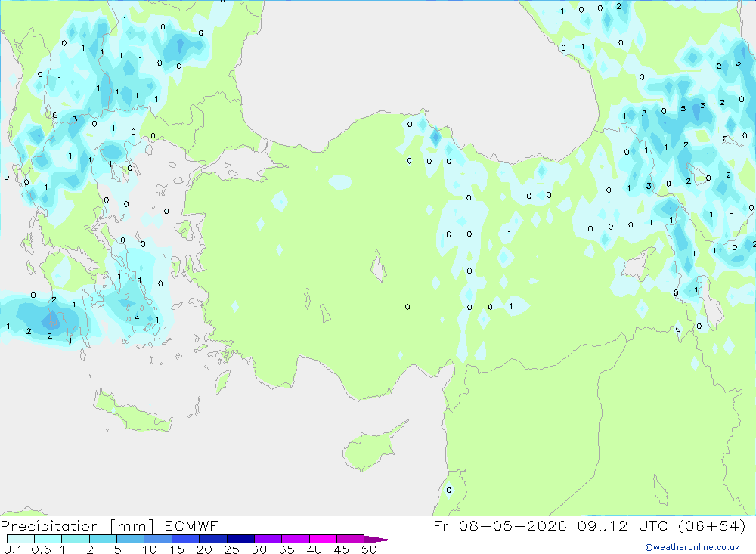Image resolution: width=756 pixels, height=554 pixels.
Task: Click the (06+54) forecast offset text
Action: 711,526
